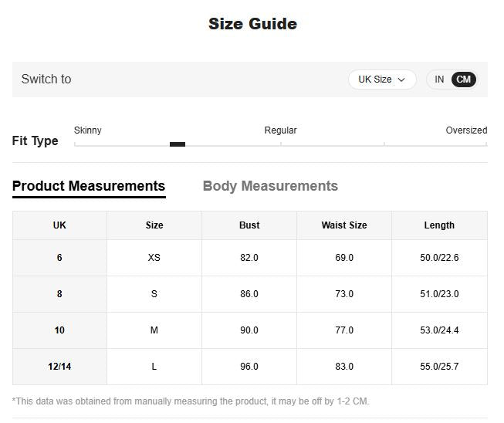
Task: Select the UK 12/14 row label
Action: [x=59, y=367]
